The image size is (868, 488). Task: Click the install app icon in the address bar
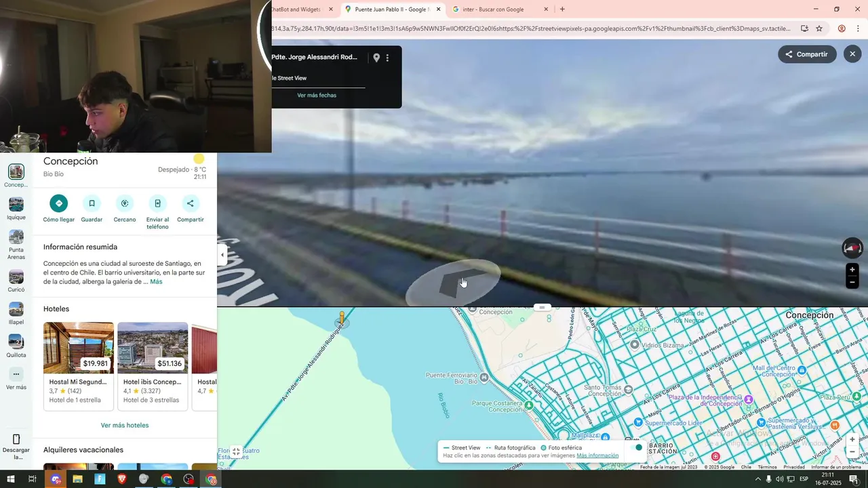[804, 28]
